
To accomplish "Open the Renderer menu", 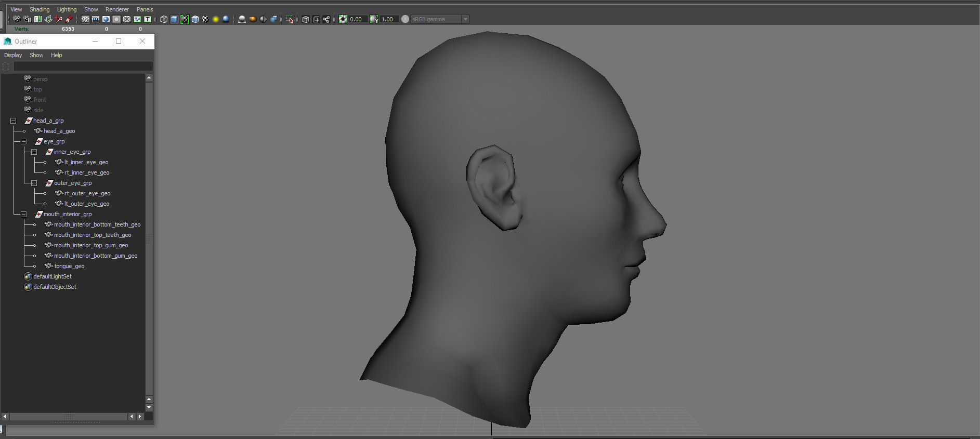I will (x=117, y=9).
